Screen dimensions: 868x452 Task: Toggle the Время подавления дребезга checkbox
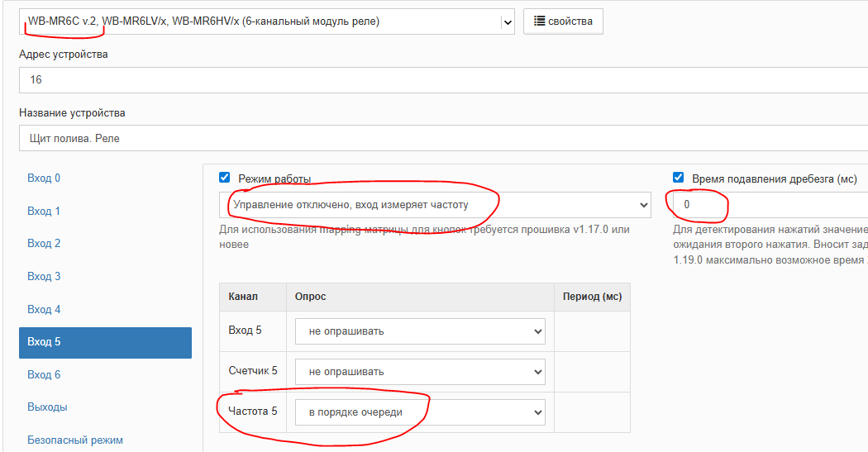coord(679,178)
